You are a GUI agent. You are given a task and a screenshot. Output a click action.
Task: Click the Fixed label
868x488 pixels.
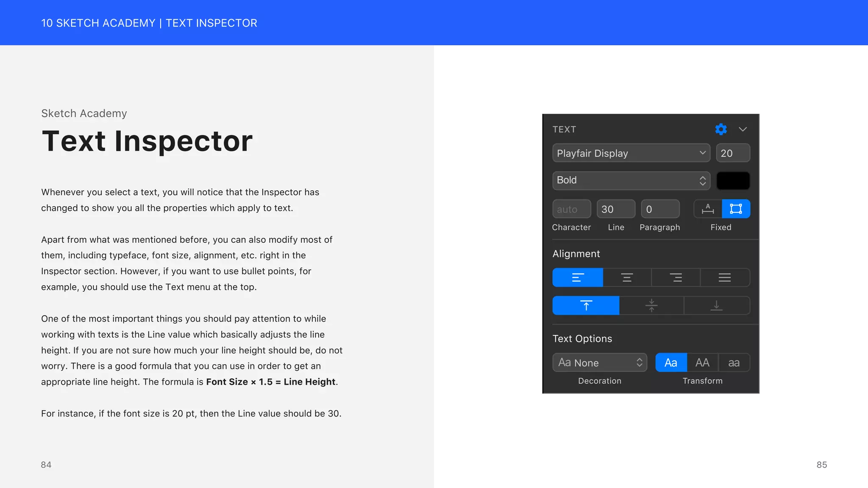click(721, 227)
